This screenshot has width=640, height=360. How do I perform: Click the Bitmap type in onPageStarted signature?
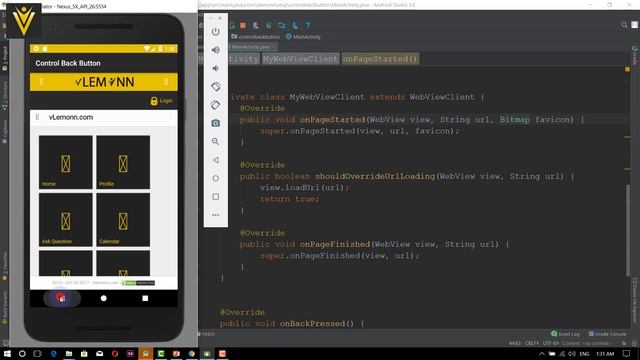tap(515, 120)
